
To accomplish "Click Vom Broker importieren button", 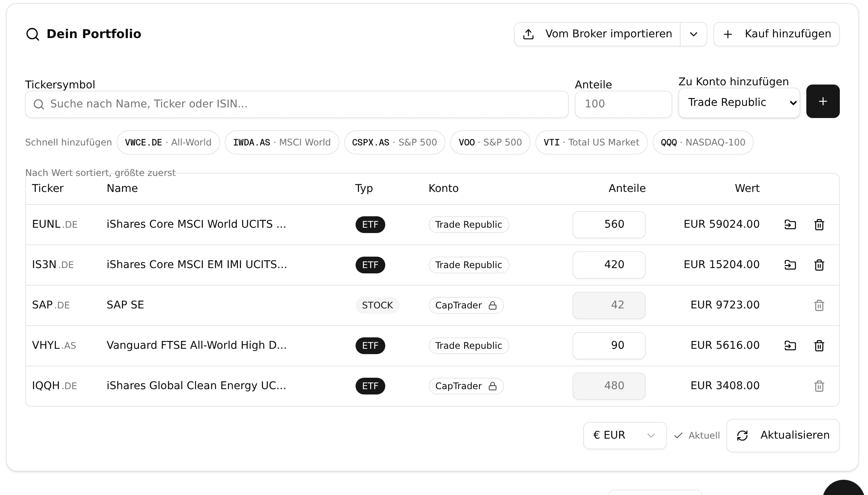I will pyautogui.click(x=597, y=34).
